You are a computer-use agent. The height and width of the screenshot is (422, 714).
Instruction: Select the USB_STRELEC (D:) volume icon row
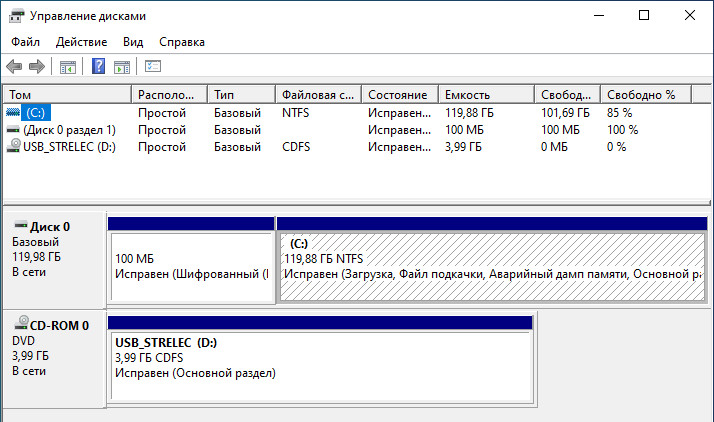point(61,147)
